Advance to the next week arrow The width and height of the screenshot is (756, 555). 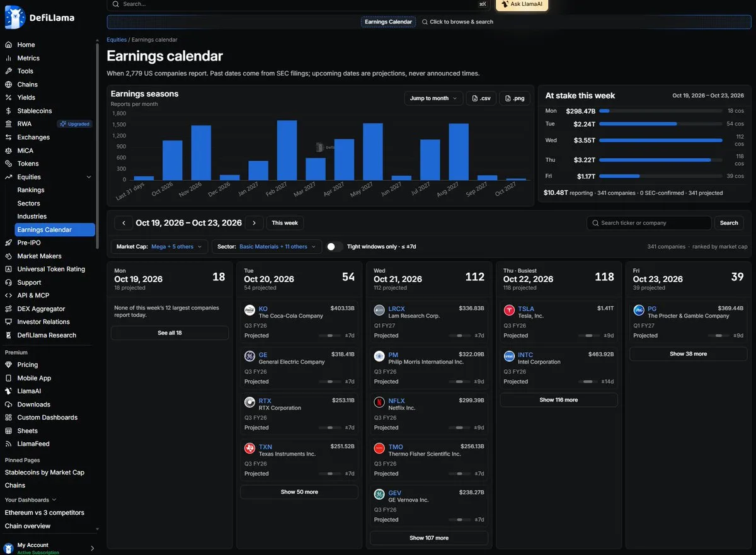click(254, 223)
